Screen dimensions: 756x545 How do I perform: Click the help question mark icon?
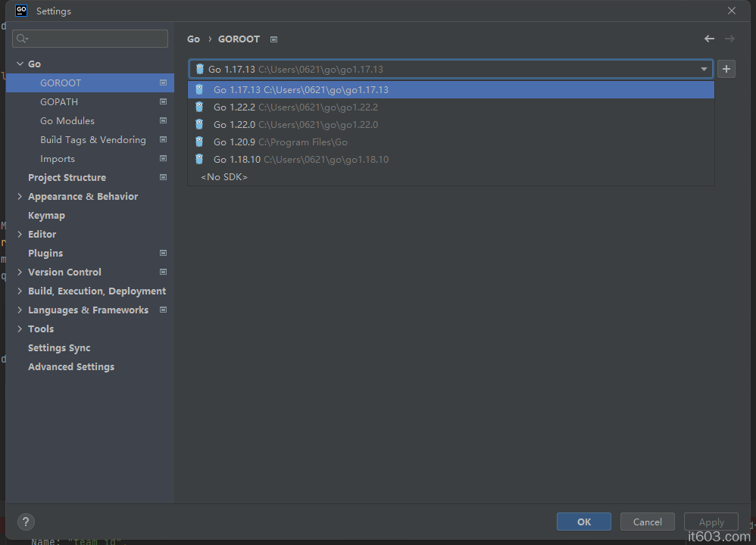click(x=26, y=522)
